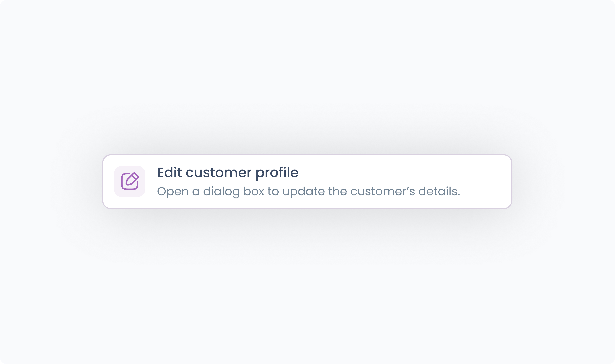Hit the edit icon left of the title
Screen dimensions: 615x364
pos(130,182)
